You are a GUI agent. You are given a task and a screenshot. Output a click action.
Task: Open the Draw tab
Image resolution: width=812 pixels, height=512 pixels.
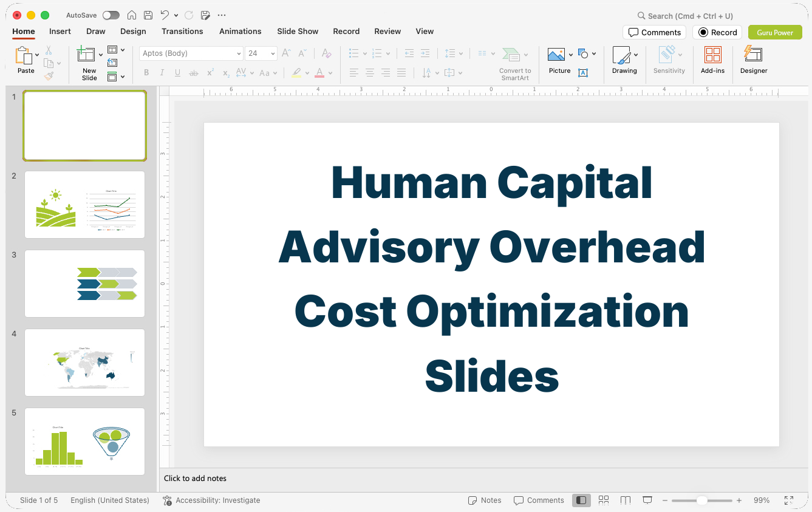click(96, 32)
